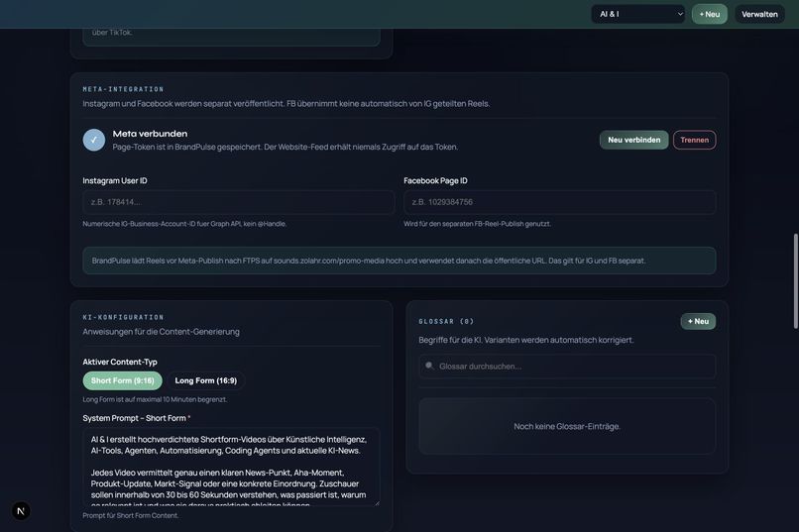This screenshot has height=532, width=799.
Task: Click the Neu verbinden button
Action: 633,140
